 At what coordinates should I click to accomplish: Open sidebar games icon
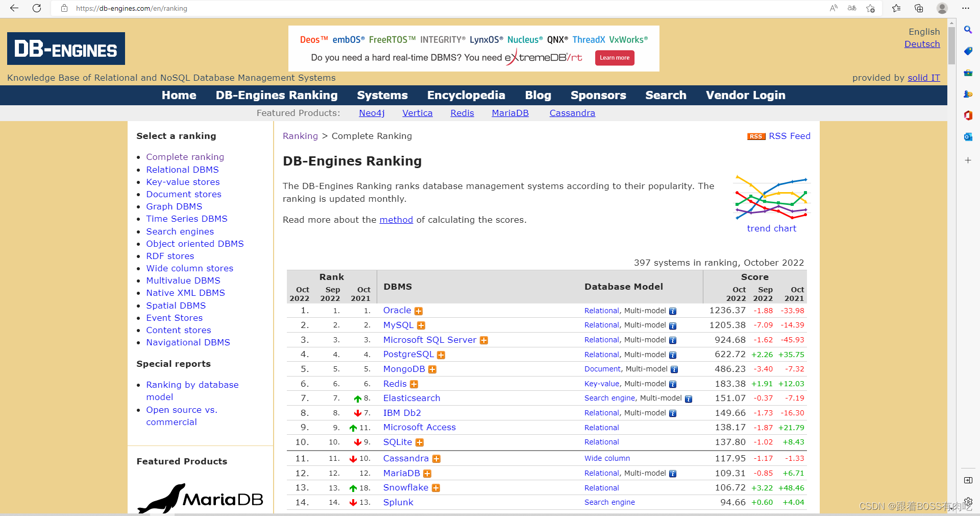pos(968,94)
